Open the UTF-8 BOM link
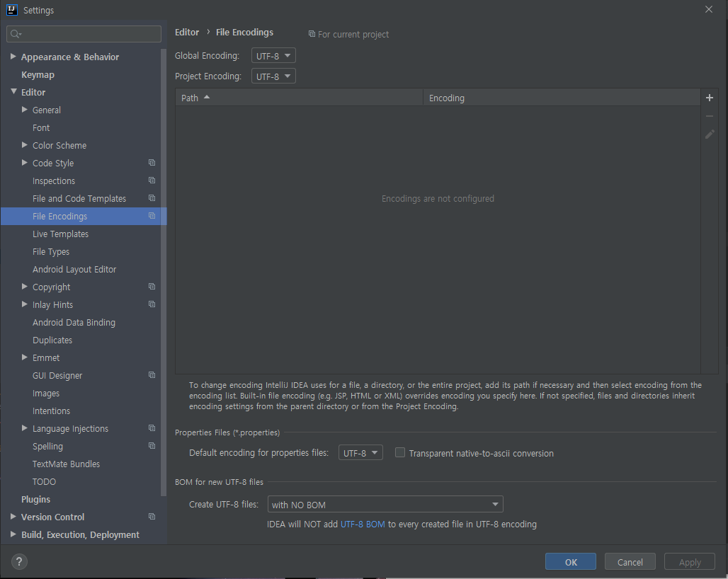 click(363, 524)
